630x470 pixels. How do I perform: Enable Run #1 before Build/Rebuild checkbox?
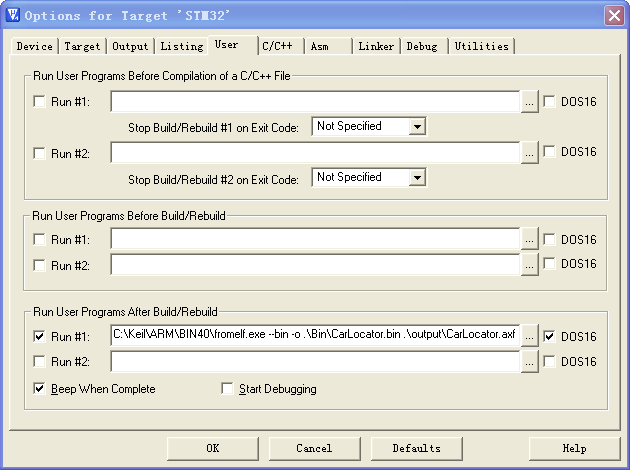(x=39, y=239)
